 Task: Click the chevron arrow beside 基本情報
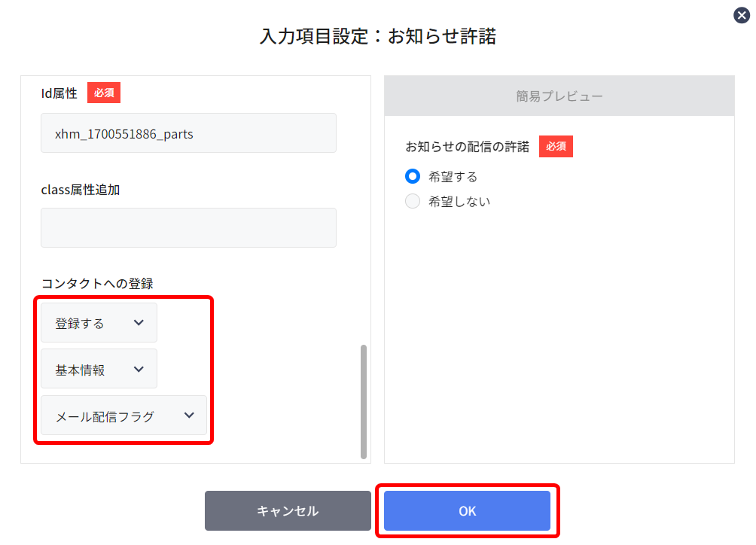tap(139, 370)
